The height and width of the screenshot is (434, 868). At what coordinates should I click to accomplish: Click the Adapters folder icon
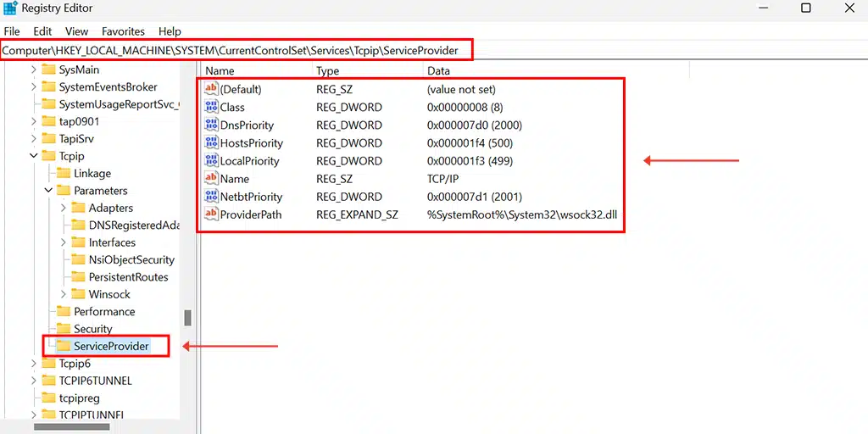click(x=79, y=208)
